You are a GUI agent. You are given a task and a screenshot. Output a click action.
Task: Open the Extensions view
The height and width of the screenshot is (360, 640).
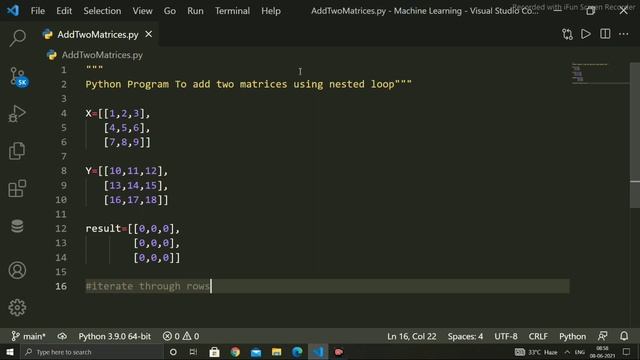pos(17,188)
